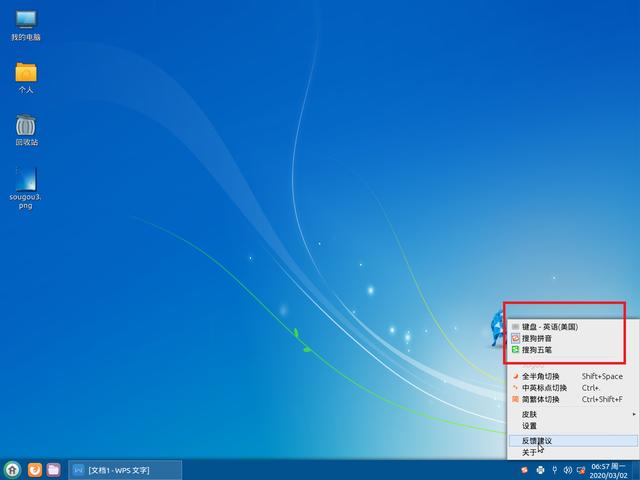
Task: Toggle 简繁体切换 in the menu
Action: pyautogui.click(x=573, y=399)
